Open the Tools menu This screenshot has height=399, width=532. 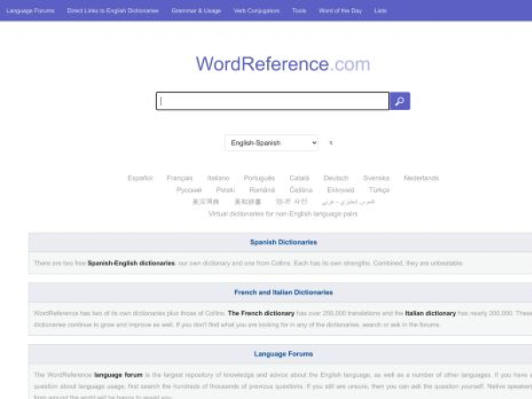[299, 11]
